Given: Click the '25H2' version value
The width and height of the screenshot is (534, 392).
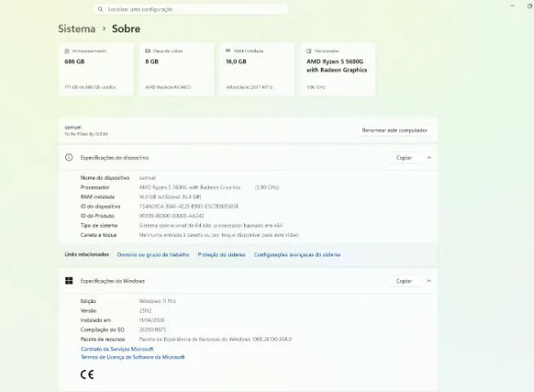Looking at the screenshot, I should 145,310.
